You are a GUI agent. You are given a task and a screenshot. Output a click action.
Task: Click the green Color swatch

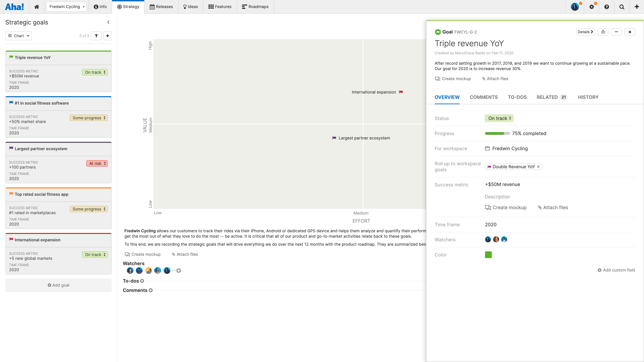[488, 255]
